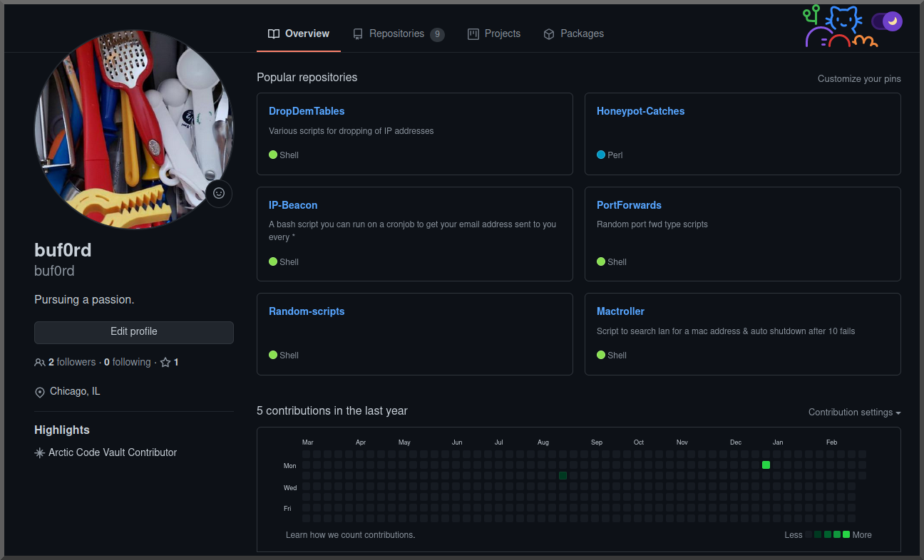Viewport: 924px width, 560px height.
Task: Click the star icon beside starred count
Action: pyautogui.click(x=165, y=363)
